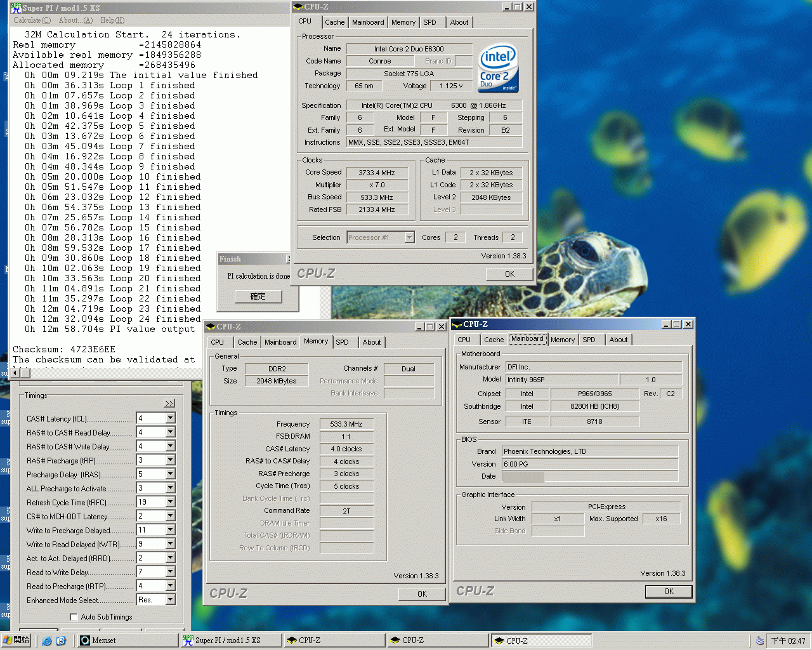812x650 pixels.
Task: Switch to Cache tab in CPU-Z processor window
Action: (334, 22)
